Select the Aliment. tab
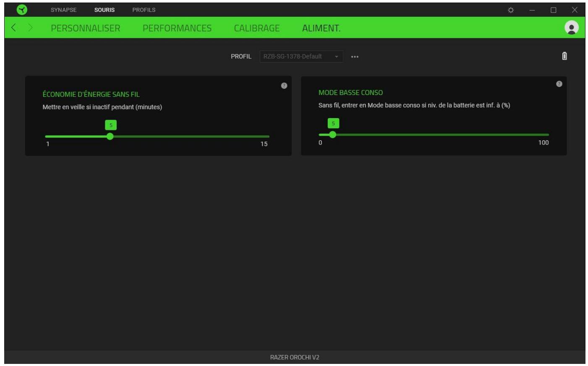 pyautogui.click(x=321, y=28)
